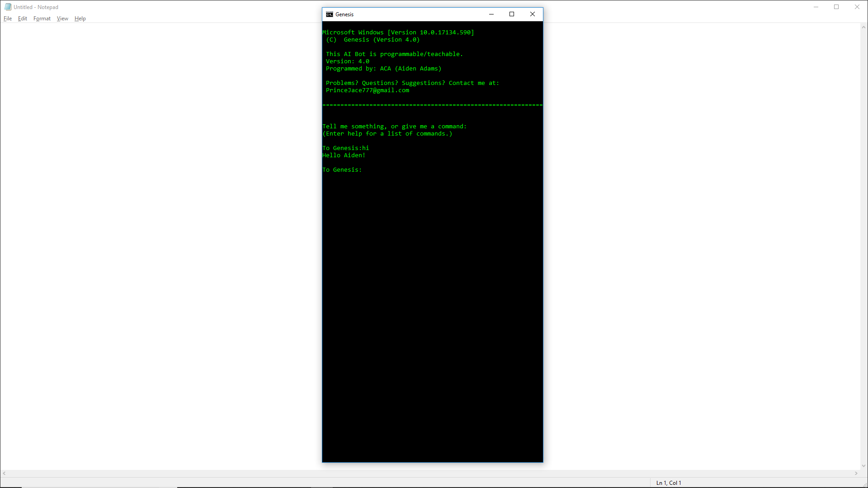Click the Notepad title bar icon

[x=8, y=7]
